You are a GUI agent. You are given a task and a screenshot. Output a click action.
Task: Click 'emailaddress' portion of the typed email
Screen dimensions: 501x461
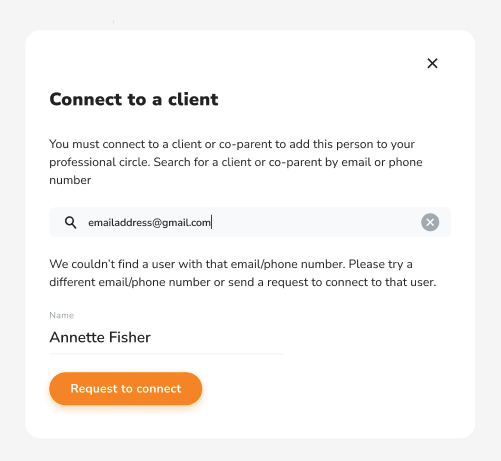(120, 222)
